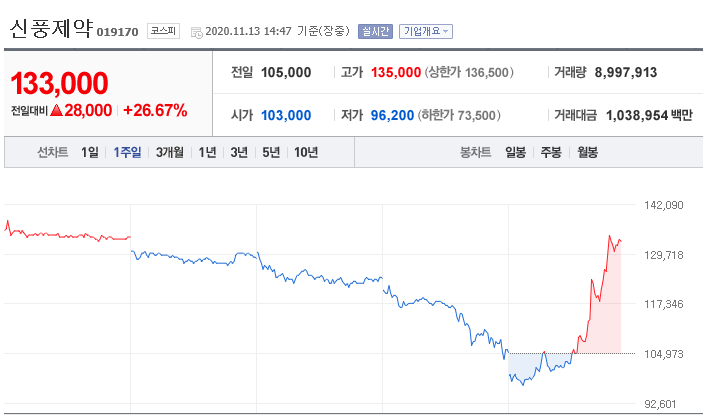Select the 1일 line chart period
This screenshot has height=415, width=703.
(x=90, y=152)
